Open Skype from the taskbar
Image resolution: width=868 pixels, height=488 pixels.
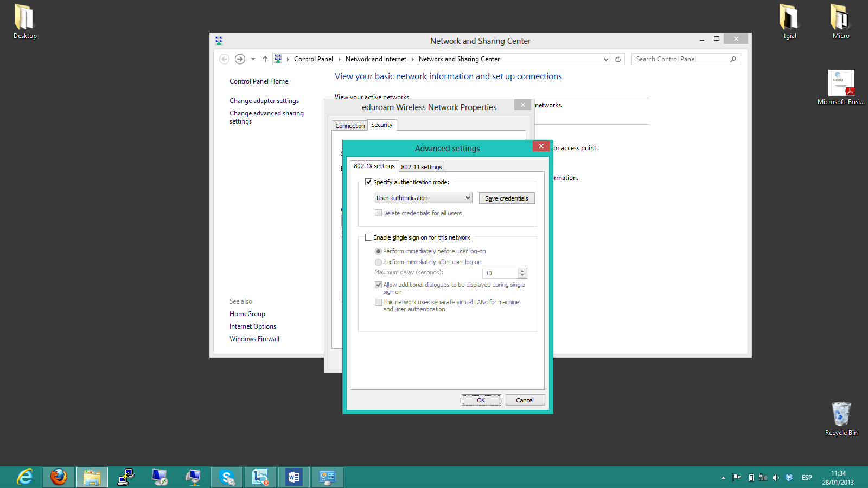[227, 477]
